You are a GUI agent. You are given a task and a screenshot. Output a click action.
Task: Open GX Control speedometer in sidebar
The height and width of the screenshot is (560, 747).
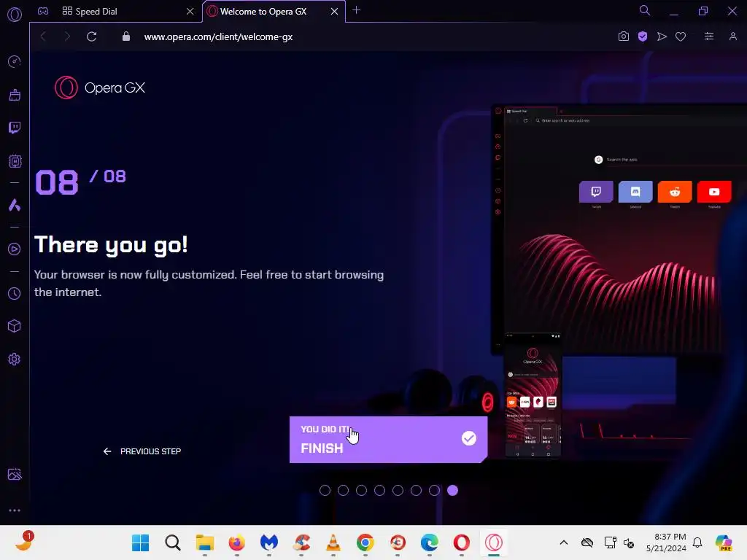(x=15, y=61)
